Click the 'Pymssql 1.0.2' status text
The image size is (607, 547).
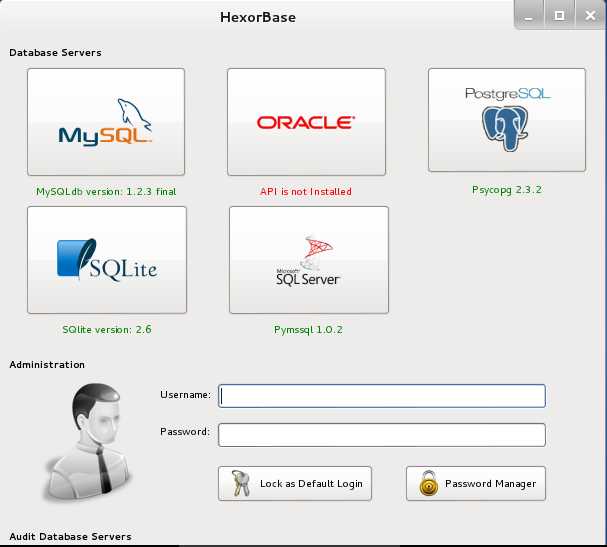308,330
